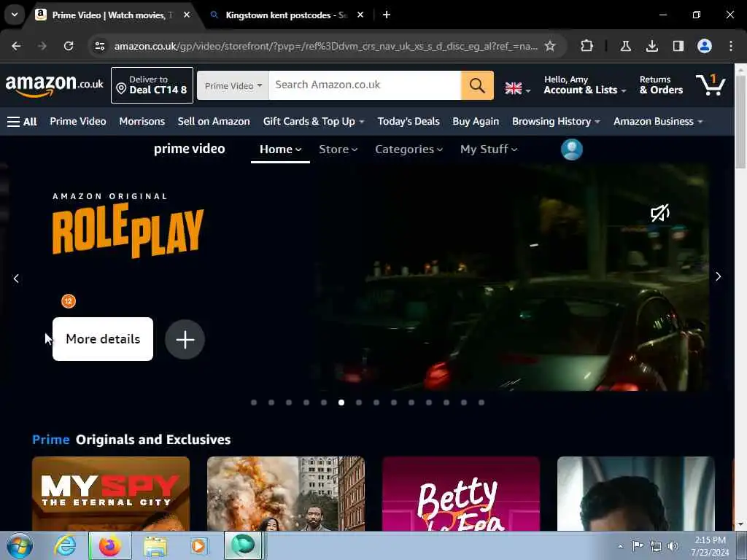Open the Windows Start button

point(20,545)
